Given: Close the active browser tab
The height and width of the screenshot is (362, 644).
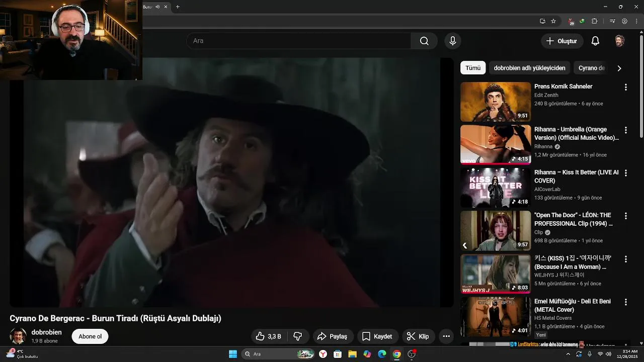Looking at the screenshot, I should click(x=166, y=7).
